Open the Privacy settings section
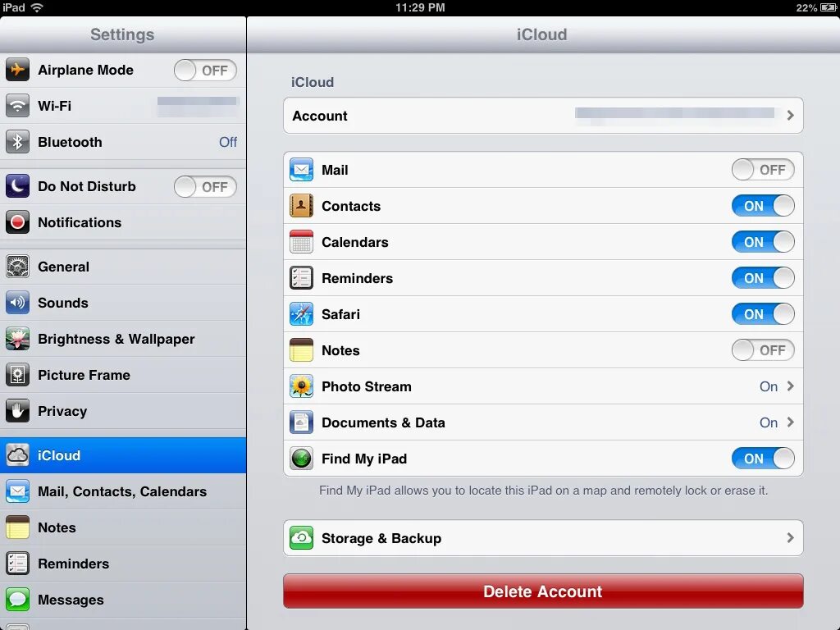840x630 pixels. (x=123, y=411)
